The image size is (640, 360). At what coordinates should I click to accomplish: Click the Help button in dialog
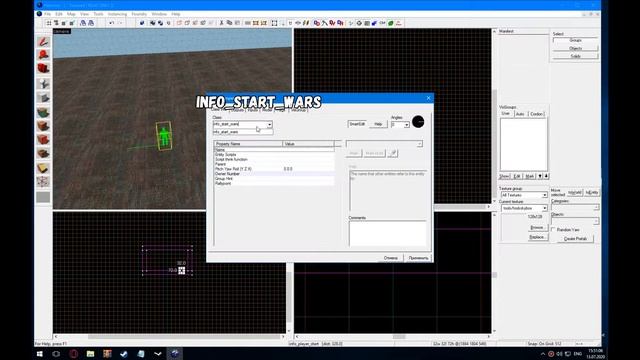tap(378, 124)
